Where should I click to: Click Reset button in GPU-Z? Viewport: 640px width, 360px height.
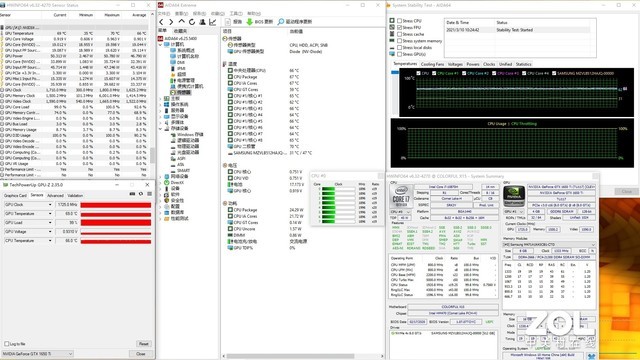[143, 344]
